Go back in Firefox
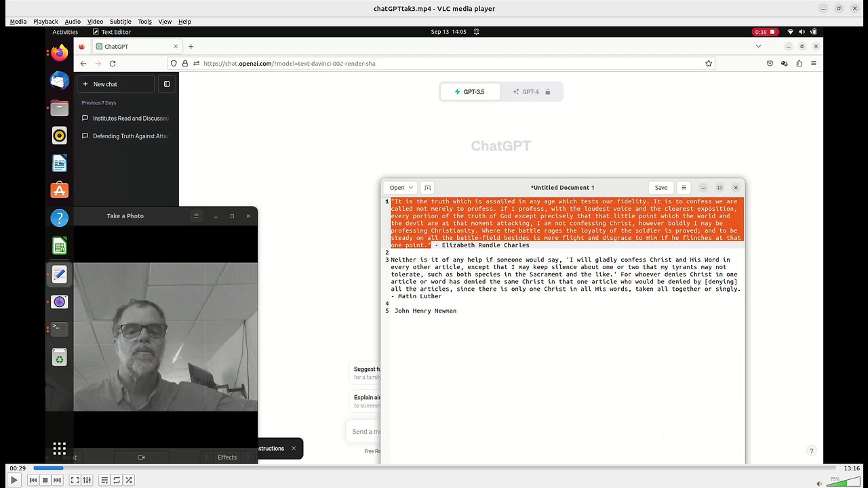The image size is (868, 488). click(x=83, y=63)
